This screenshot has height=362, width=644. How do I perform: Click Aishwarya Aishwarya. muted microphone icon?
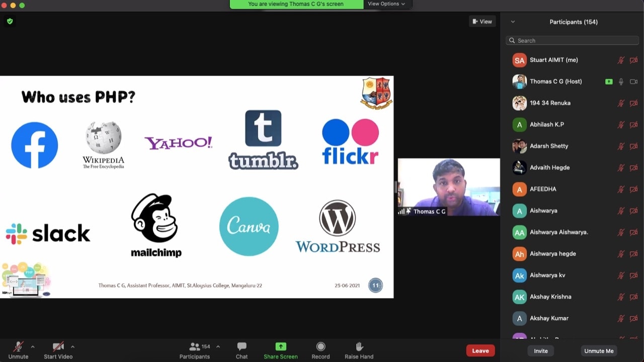click(x=621, y=233)
